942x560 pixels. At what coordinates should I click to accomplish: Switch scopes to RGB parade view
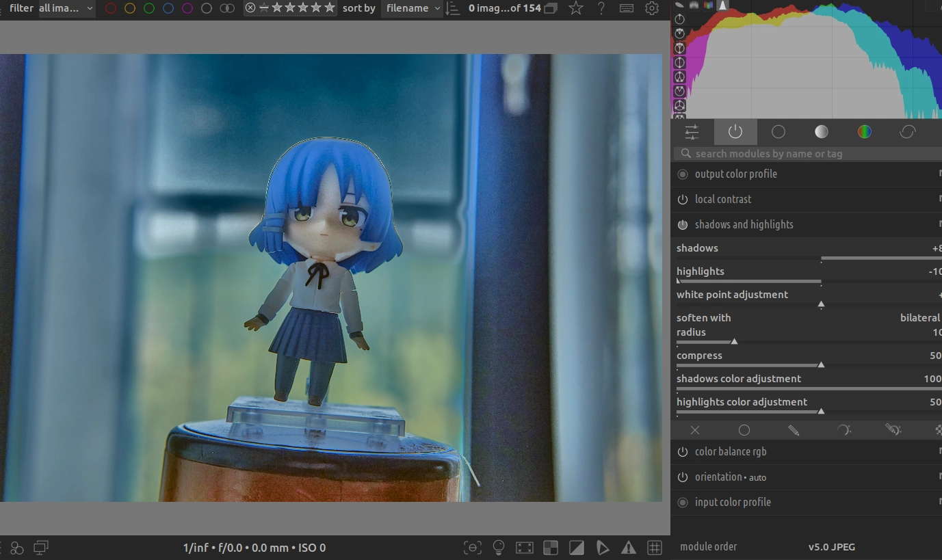[709, 5]
